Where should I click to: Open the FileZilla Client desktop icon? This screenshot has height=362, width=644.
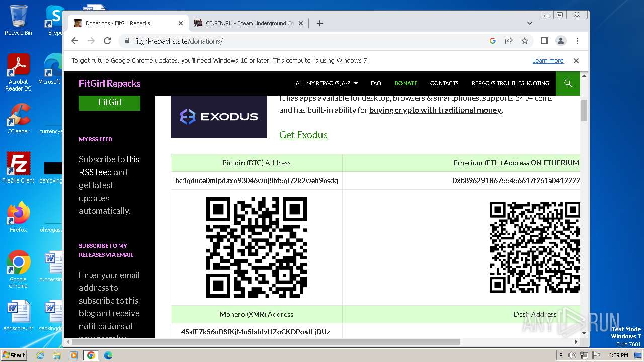[18, 168]
